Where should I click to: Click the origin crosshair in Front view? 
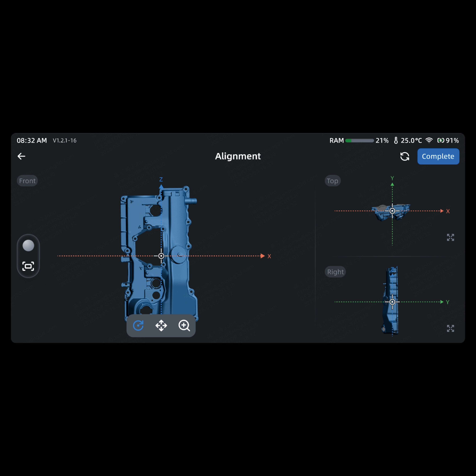pyautogui.click(x=161, y=256)
